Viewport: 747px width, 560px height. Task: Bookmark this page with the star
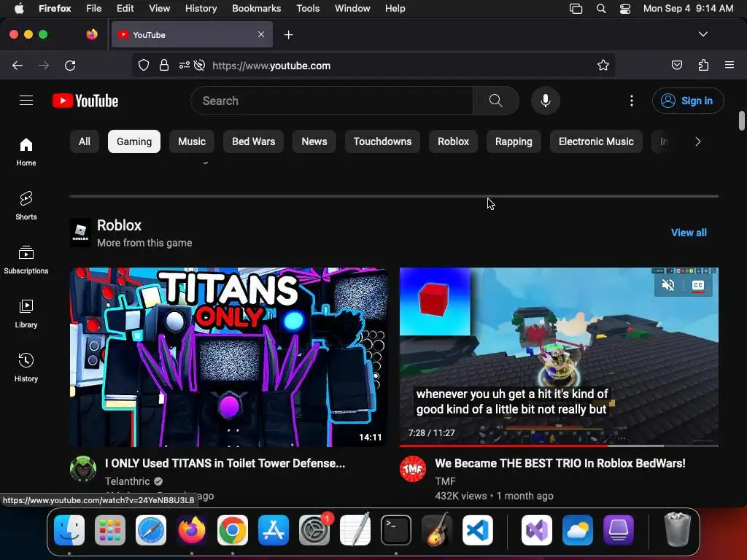coord(603,65)
